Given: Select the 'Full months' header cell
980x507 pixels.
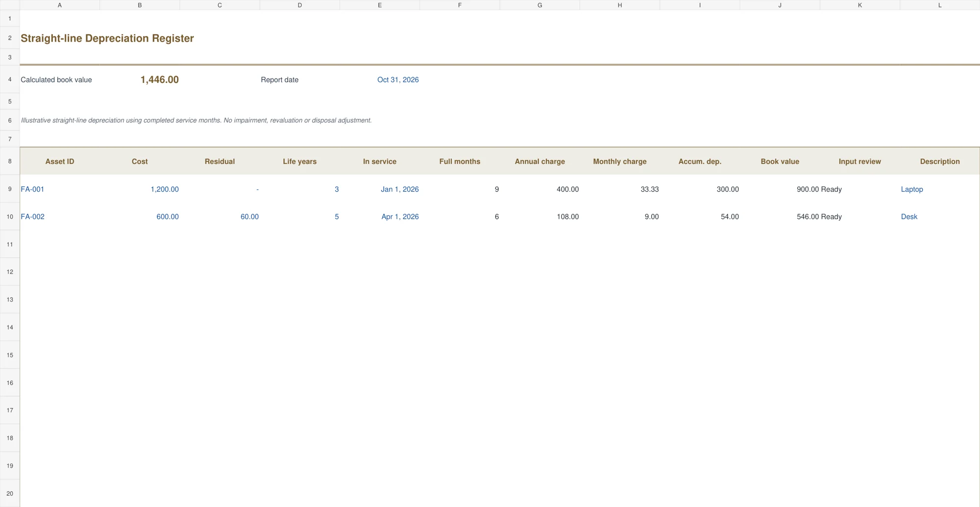Looking at the screenshot, I should (x=460, y=161).
